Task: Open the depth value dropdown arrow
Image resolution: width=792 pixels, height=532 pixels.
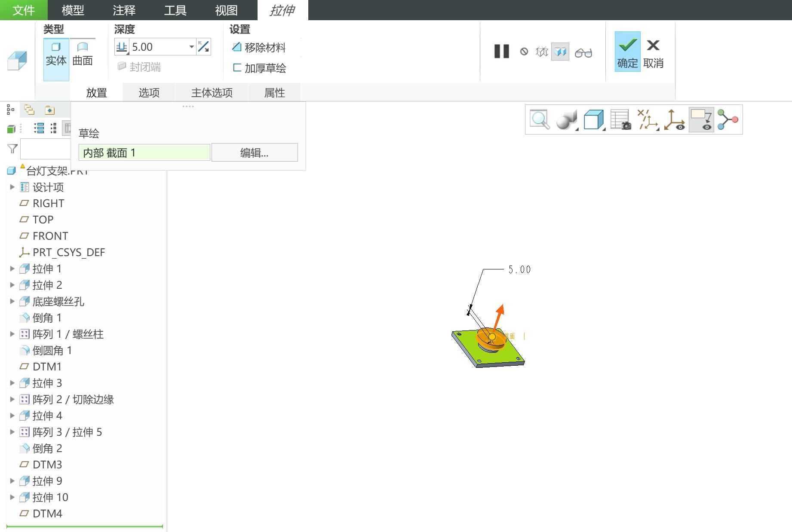Action: click(191, 47)
